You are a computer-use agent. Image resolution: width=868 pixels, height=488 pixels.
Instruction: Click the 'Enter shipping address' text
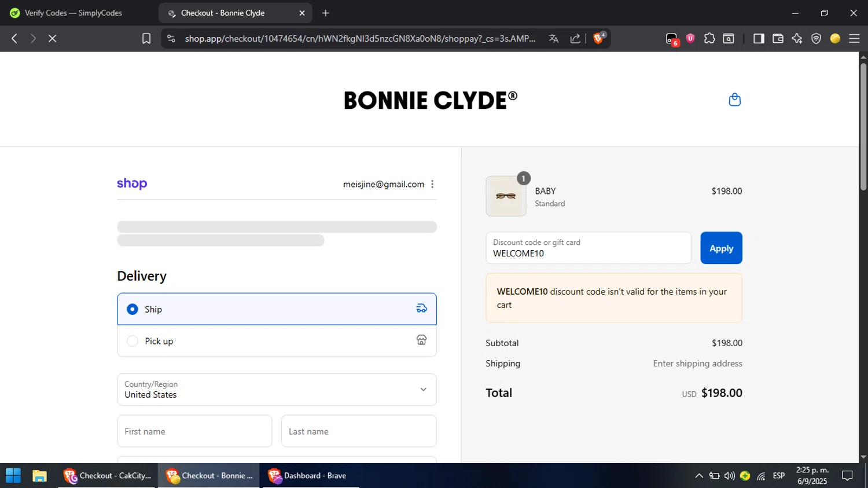point(697,364)
